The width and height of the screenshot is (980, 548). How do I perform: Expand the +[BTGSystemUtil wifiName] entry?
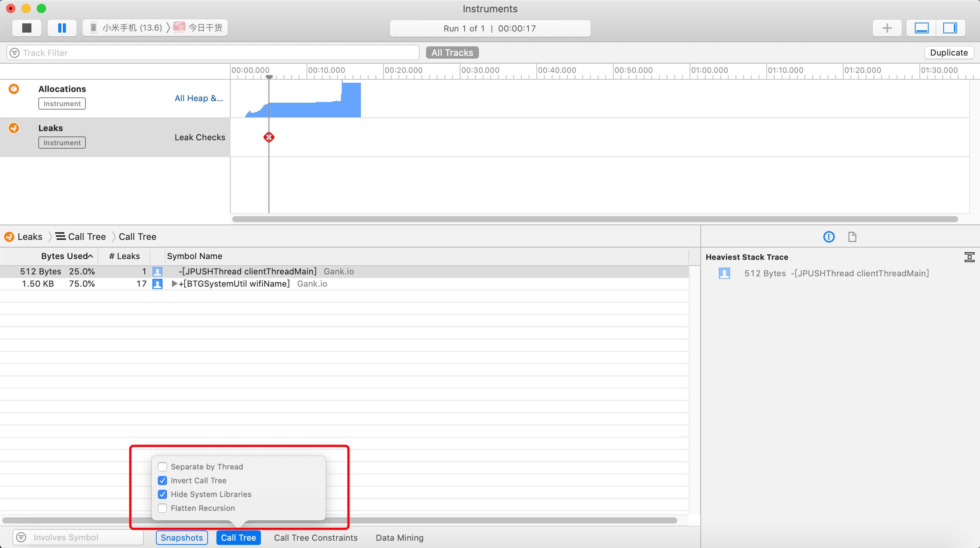174,284
